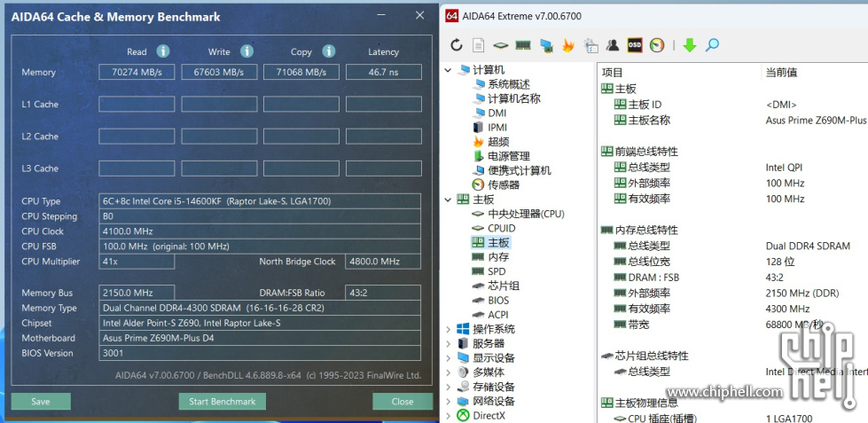Collapse the 主板 parent tree node

448,200
